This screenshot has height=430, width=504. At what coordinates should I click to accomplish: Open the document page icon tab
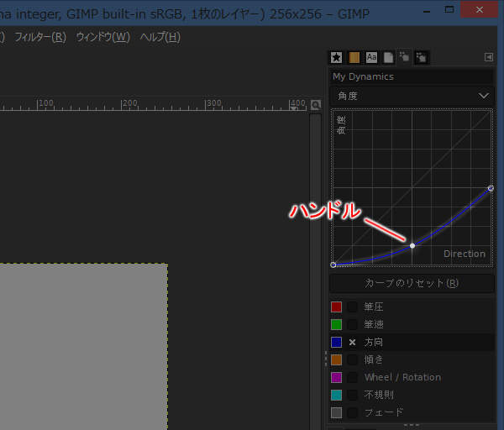388,57
